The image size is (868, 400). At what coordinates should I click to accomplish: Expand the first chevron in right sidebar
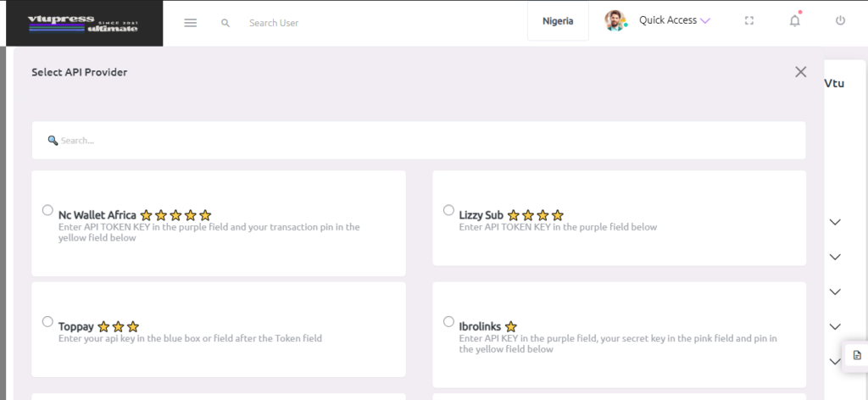835,222
